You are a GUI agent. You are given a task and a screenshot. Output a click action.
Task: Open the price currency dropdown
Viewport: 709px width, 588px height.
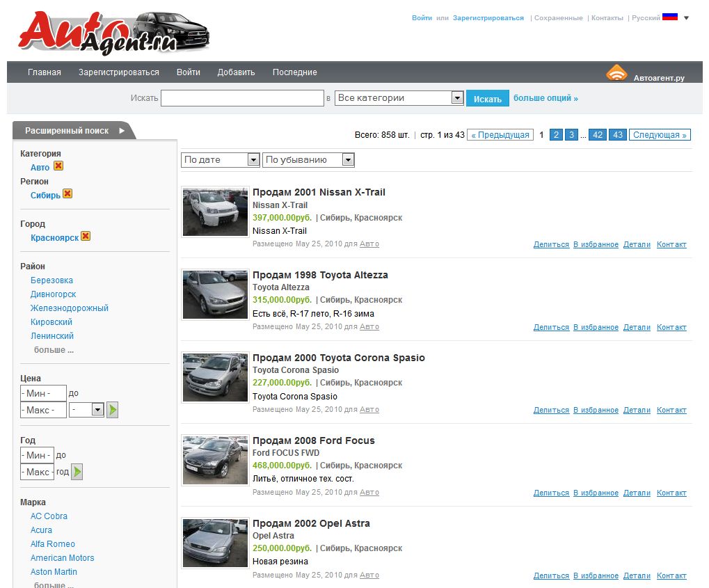pos(86,410)
